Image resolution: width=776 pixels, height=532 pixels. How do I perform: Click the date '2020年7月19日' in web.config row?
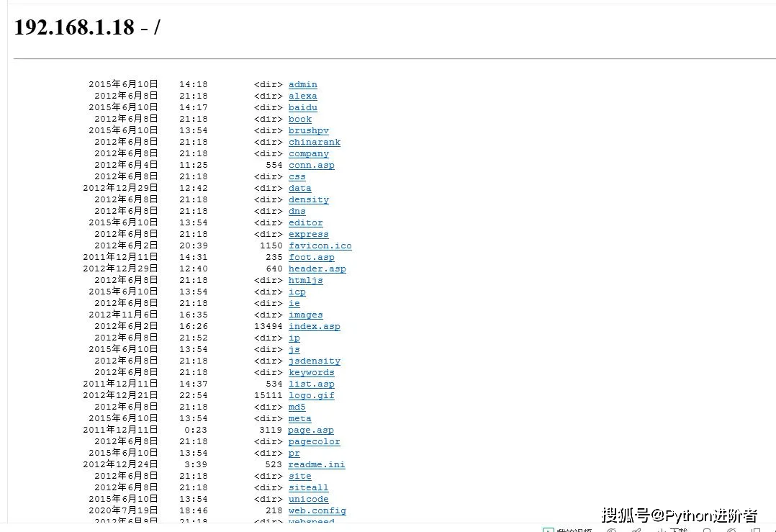coord(123,510)
